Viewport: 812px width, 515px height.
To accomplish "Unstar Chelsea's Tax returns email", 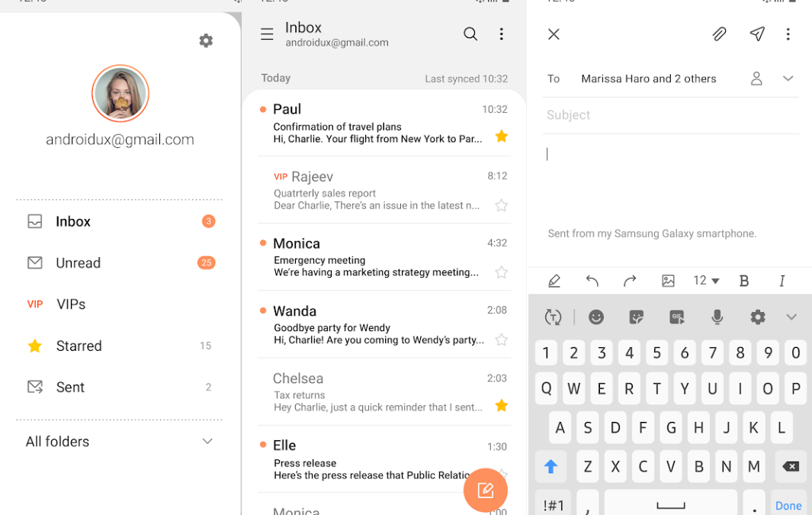I will coord(501,405).
